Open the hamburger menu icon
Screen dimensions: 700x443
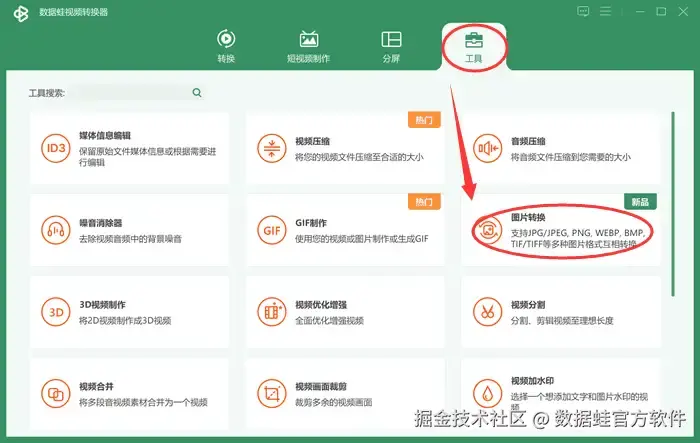tap(605, 11)
